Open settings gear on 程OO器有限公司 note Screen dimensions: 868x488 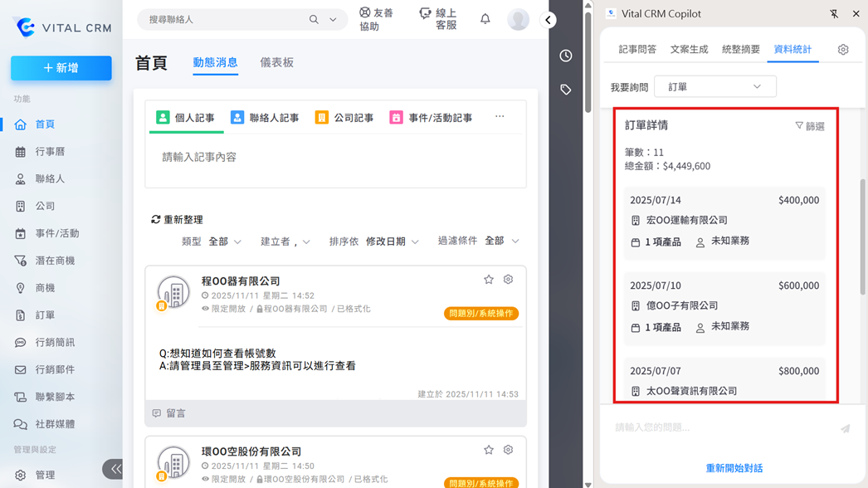(509, 280)
